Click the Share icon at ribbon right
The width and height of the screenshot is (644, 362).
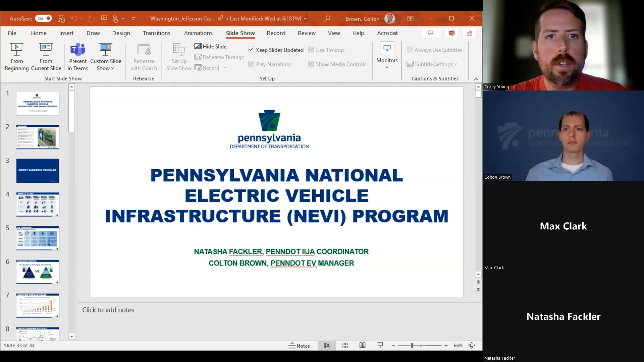pos(470,33)
